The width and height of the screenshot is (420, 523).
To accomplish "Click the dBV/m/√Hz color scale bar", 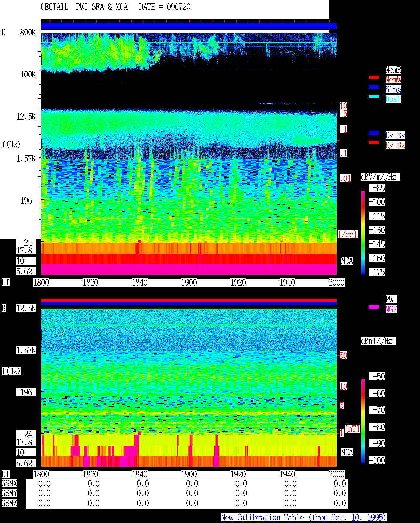I will coord(363,232).
